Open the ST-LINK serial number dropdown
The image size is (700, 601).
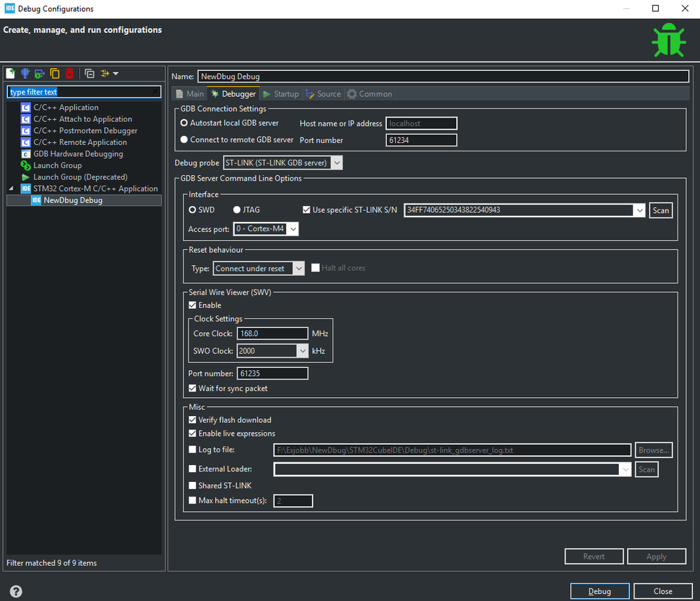pyautogui.click(x=640, y=210)
